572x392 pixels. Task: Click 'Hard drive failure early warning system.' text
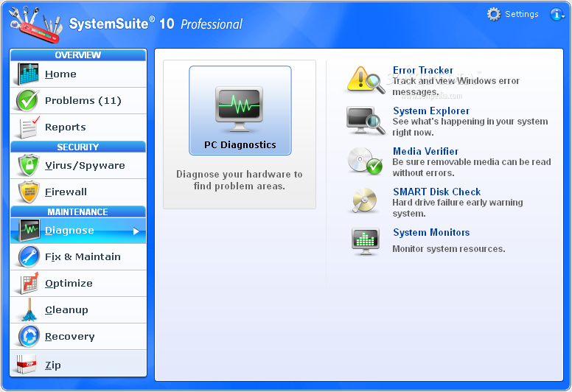click(458, 208)
